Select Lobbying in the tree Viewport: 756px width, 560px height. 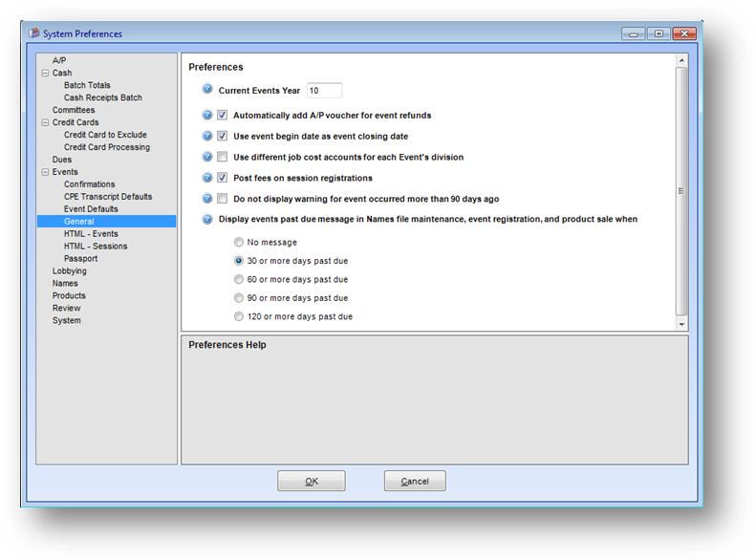click(x=70, y=270)
